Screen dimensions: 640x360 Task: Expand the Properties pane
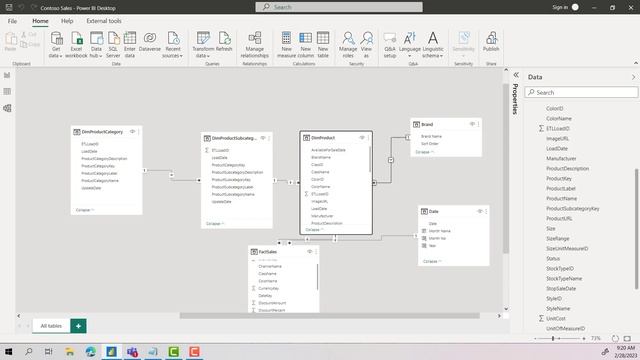[516, 75]
